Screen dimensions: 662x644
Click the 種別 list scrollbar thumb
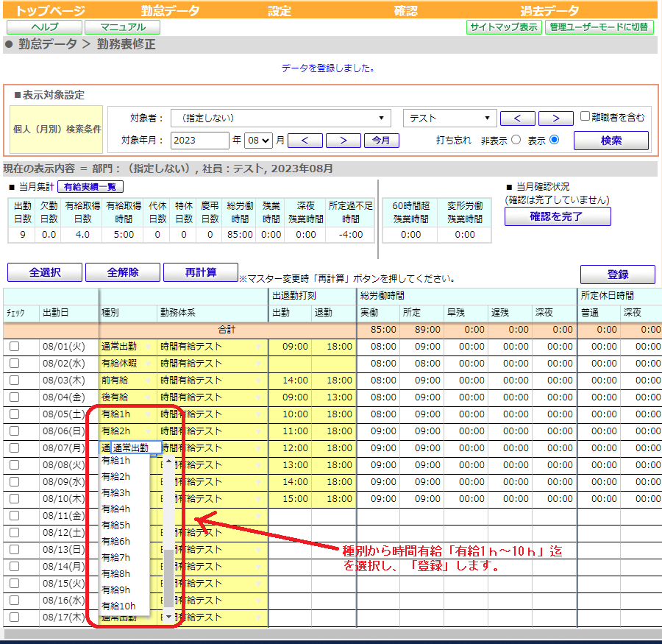pyautogui.click(x=169, y=578)
